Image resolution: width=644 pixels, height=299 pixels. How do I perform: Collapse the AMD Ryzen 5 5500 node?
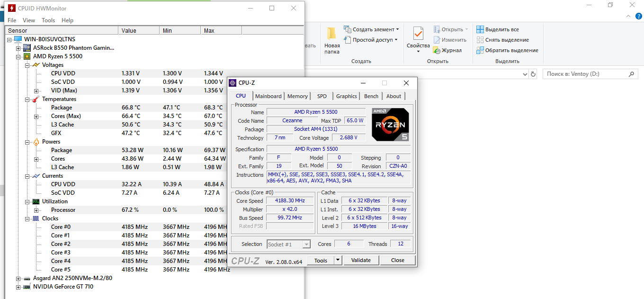click(18, 56)
